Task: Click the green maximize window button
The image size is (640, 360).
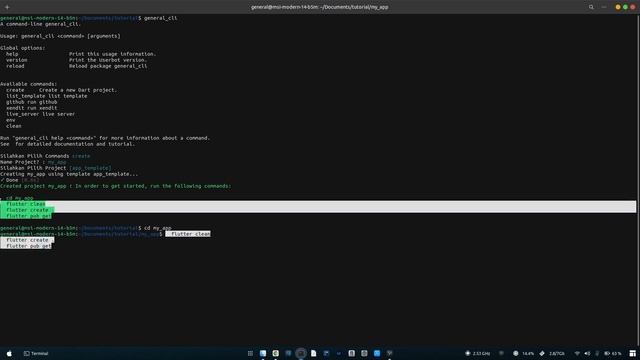Action: tap(625, 7)
